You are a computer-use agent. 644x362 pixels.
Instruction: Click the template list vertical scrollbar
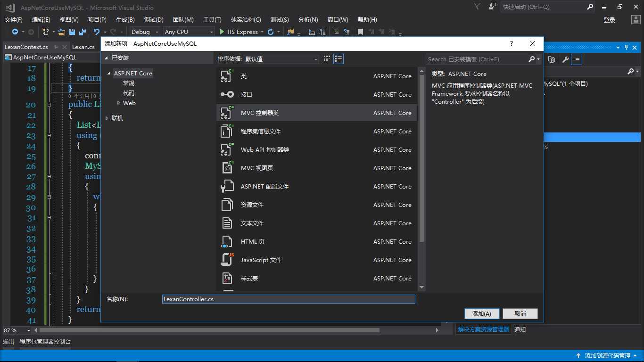421,159
